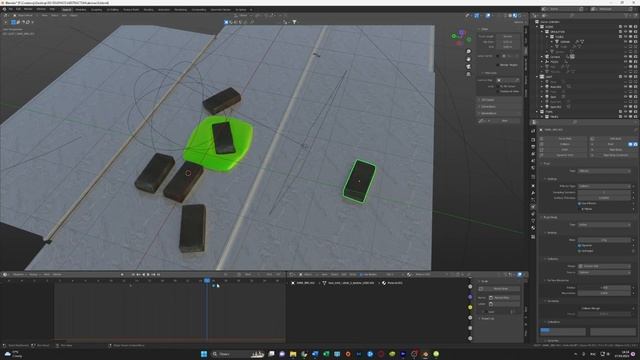
Task: Toggle camera view with the camera gizmo icon
Action: [469, 67]
